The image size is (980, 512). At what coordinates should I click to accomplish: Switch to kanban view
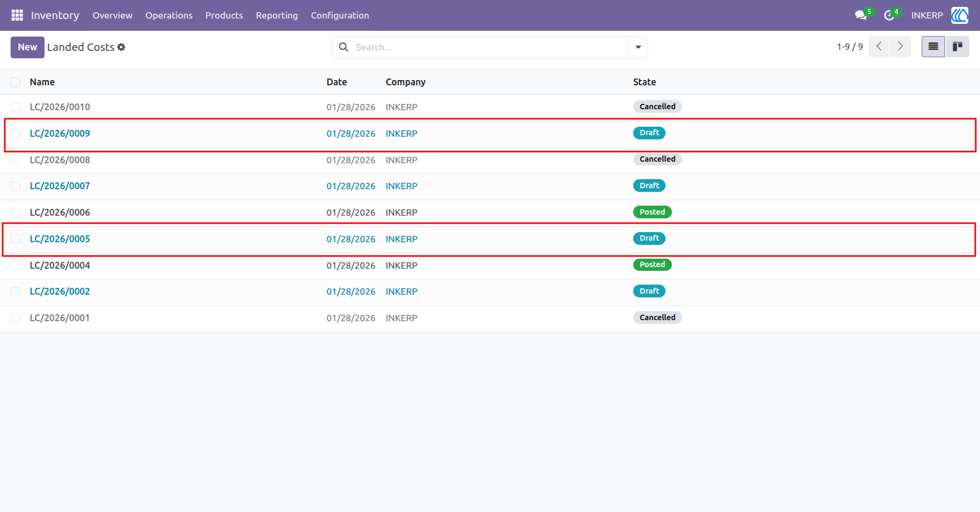point(958,47)
